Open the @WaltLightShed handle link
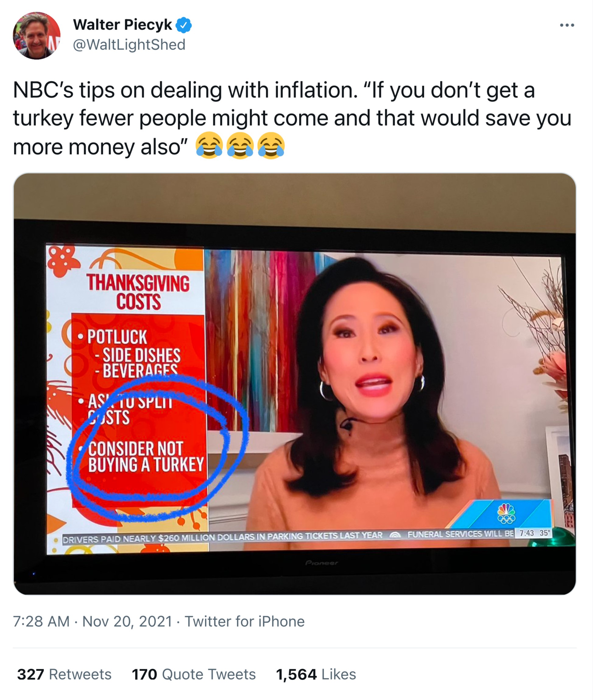Viewport: 593px width, 700px height. [129, 45]
